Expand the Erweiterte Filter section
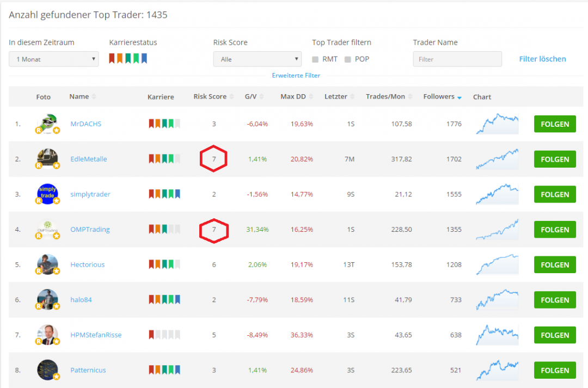 click(x=296, y=76)
